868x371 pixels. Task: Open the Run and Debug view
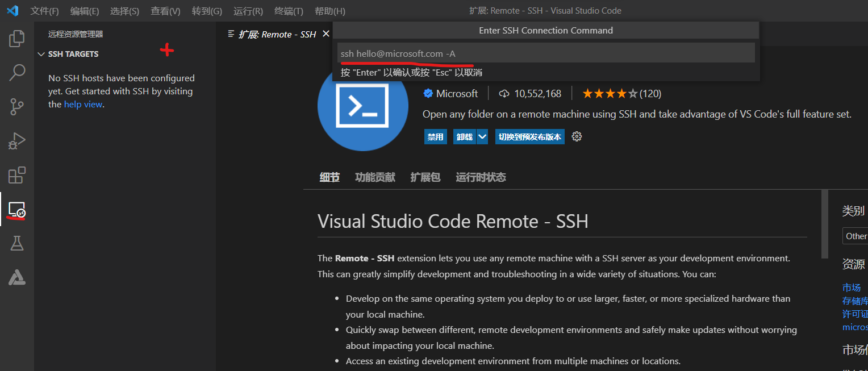(17, 140)
